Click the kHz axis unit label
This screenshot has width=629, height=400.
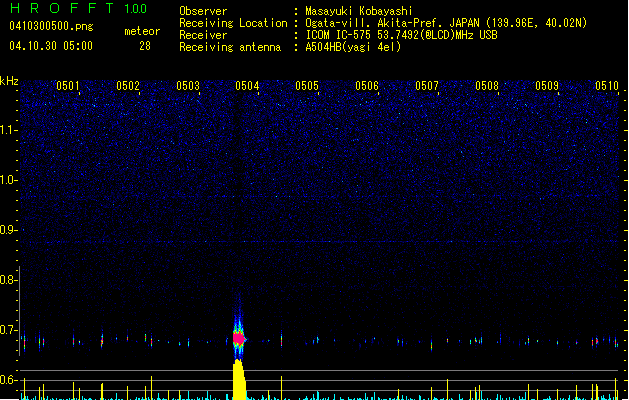[x=9, y=81]
